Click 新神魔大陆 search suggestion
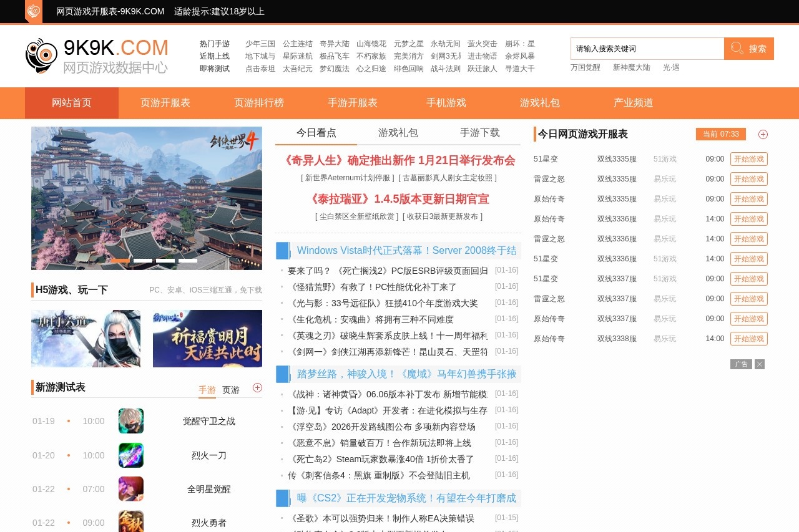This screenshot has height=532, width=799. [x=632, y=67]
